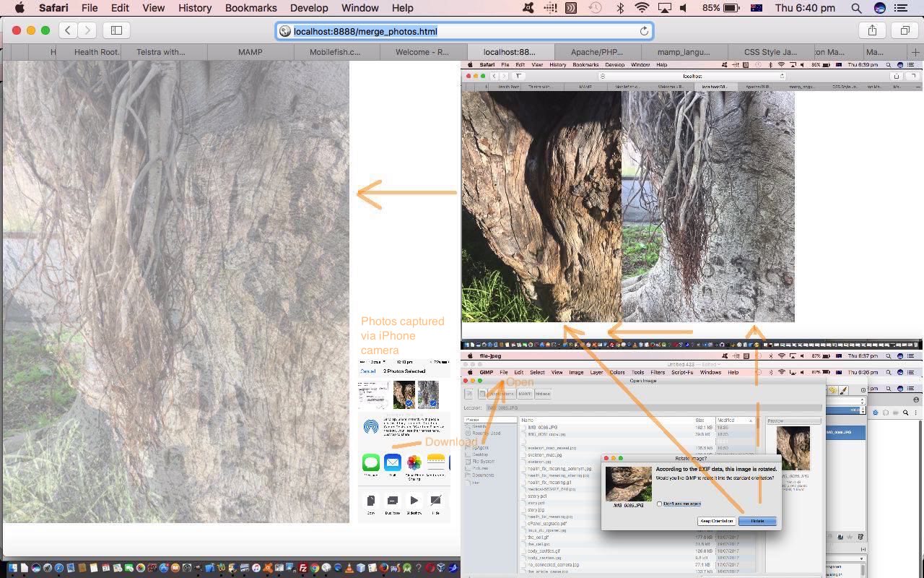Open the Develop menu

[310, 8]
